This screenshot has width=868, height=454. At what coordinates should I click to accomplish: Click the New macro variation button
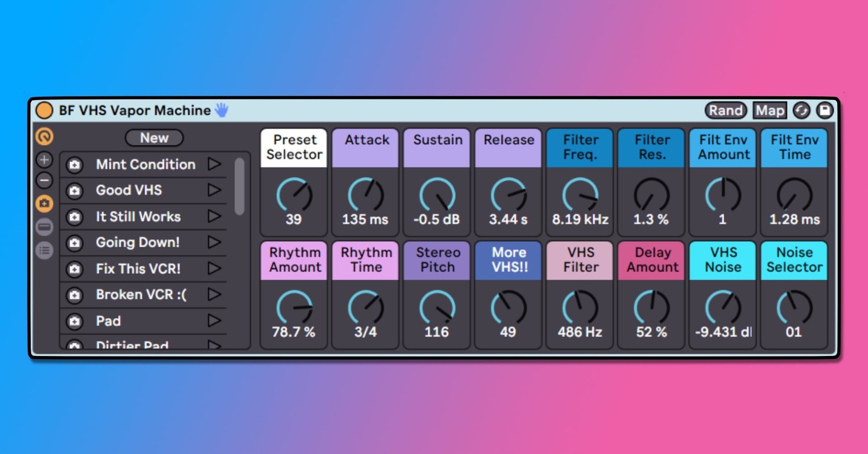pos(154,138)
